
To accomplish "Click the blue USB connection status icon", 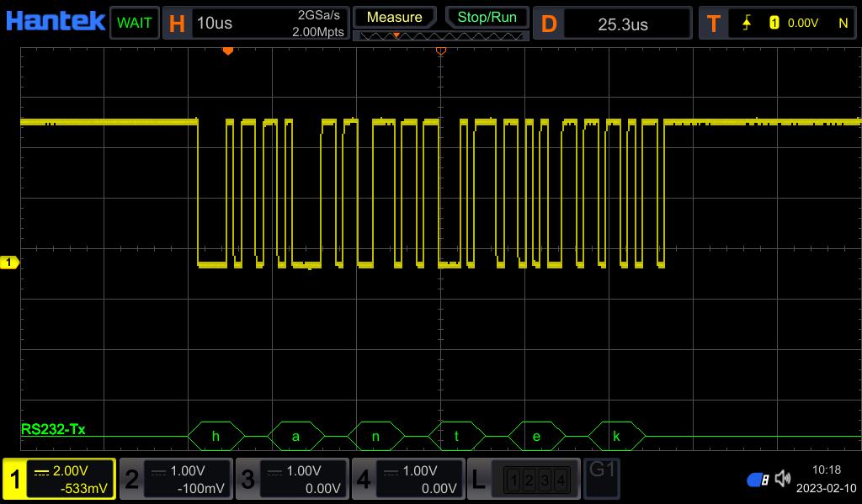I will (x=758, y=480).
